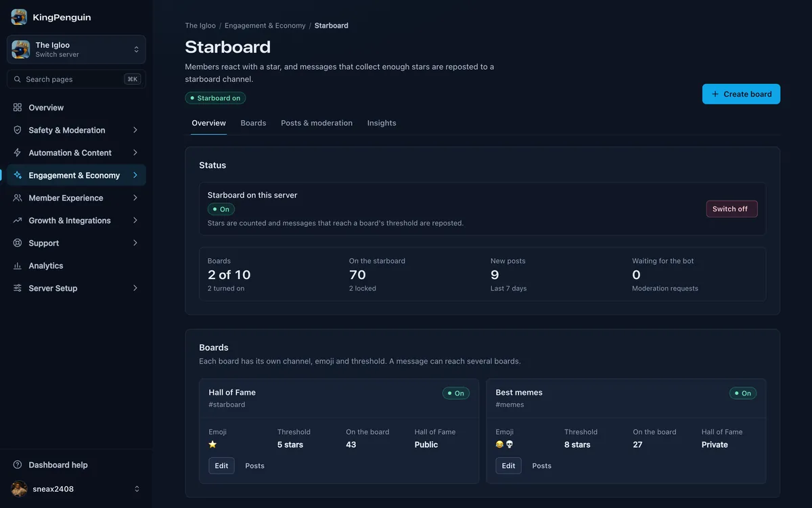Expand the Automation & Content chevron
This screenshot has height=508, width=812.
(x=135, y=152)
